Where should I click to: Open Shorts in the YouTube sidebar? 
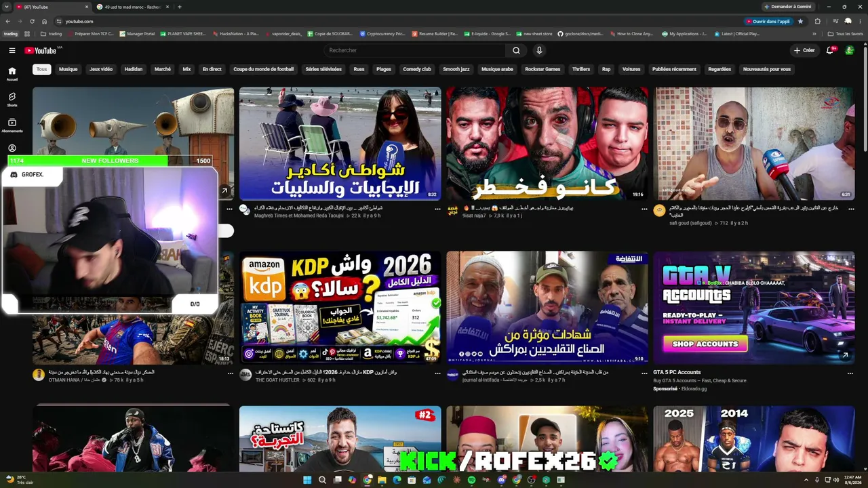pyautogui.click(x=12, y=100)
